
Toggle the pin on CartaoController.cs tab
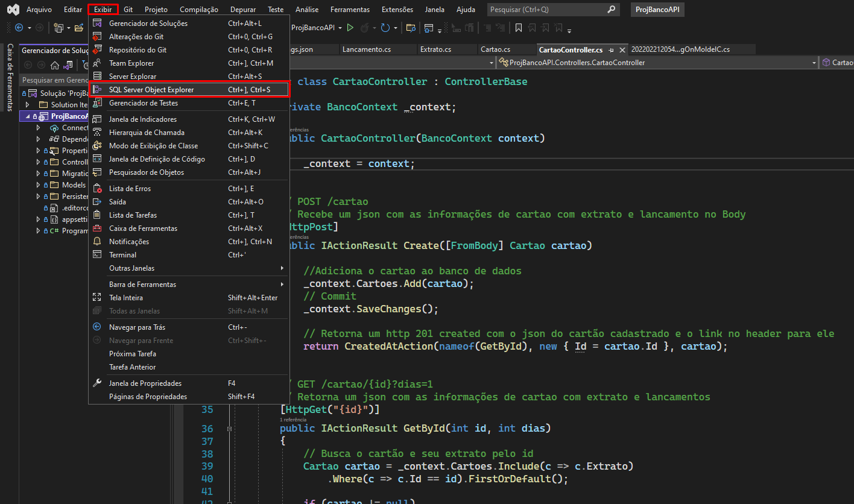pos(612,49)
